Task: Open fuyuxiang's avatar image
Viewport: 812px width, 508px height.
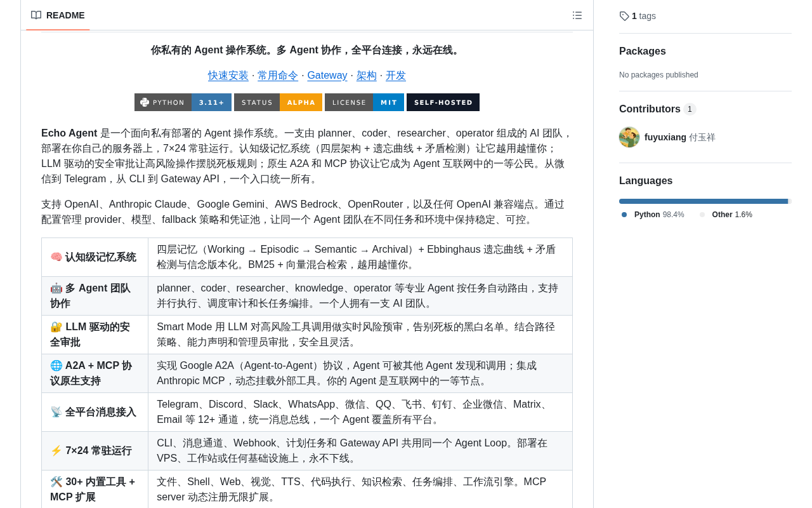Action: [629, 137]
